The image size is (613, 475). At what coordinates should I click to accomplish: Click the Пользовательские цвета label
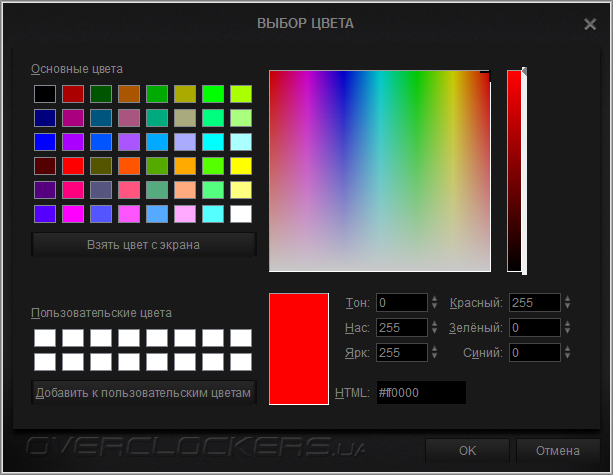pyautogui.click(x=101, y=313)
